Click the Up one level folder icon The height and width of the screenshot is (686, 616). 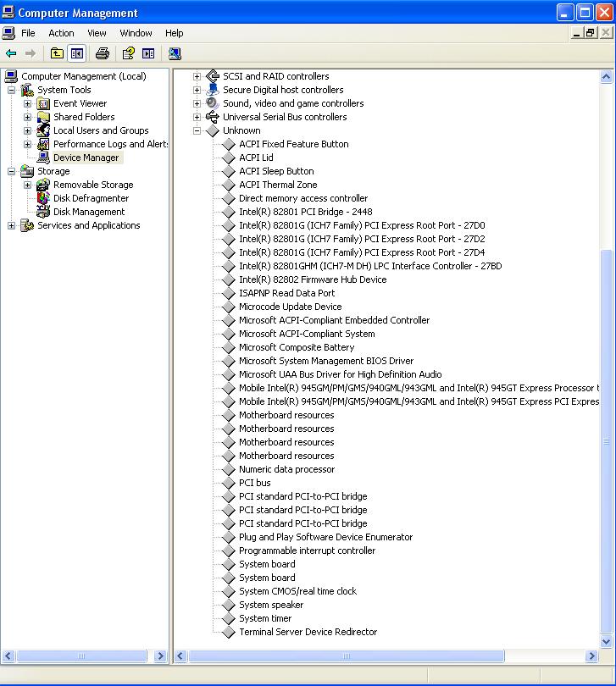[57, 53]
